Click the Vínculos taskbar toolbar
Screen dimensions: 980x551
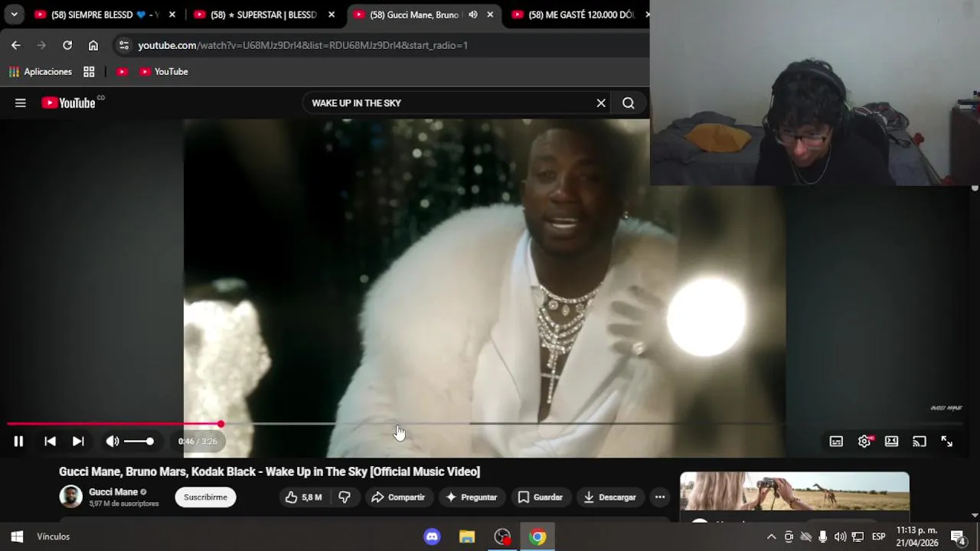click(54, 536)
